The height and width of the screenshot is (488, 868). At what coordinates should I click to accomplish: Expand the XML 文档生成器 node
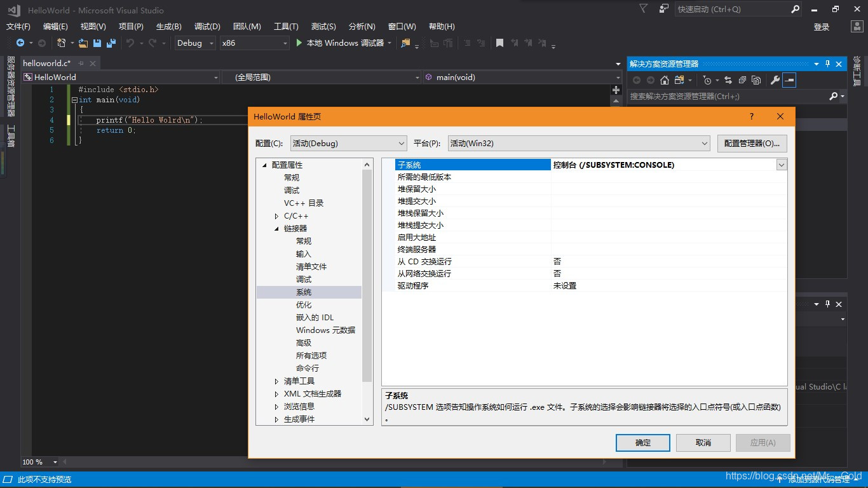coord(276,394)
